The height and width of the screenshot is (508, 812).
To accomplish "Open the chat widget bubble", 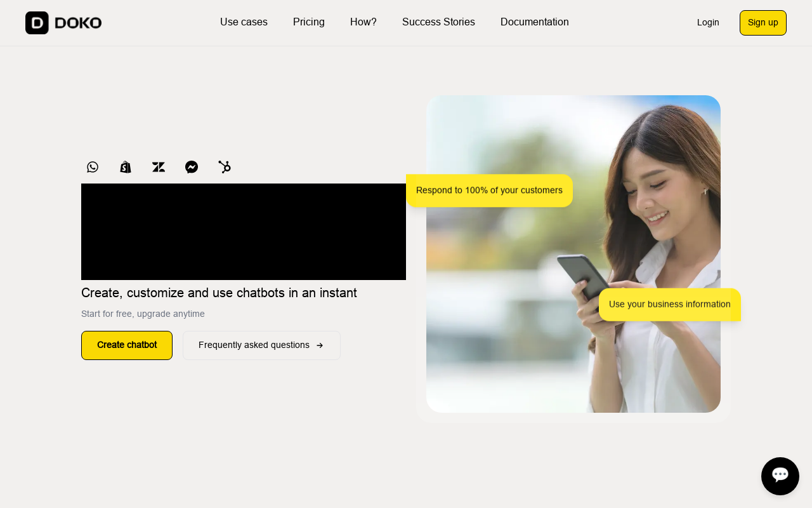I will click(780, 476).
